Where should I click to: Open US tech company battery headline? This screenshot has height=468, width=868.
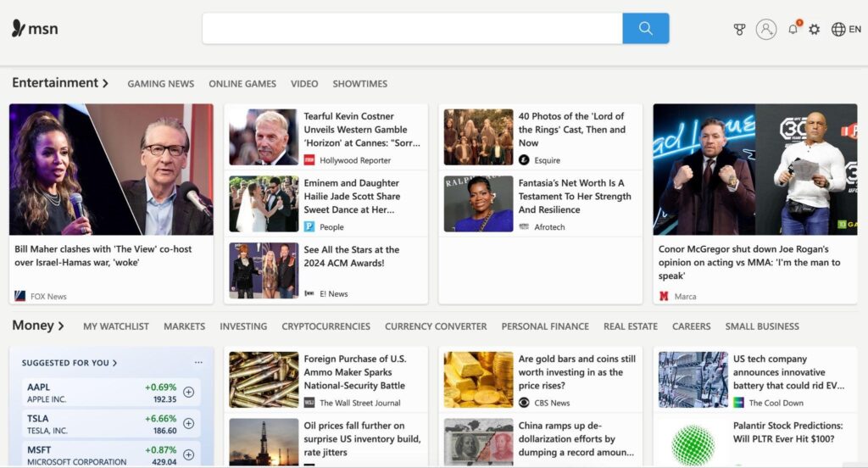click(789, 371)
